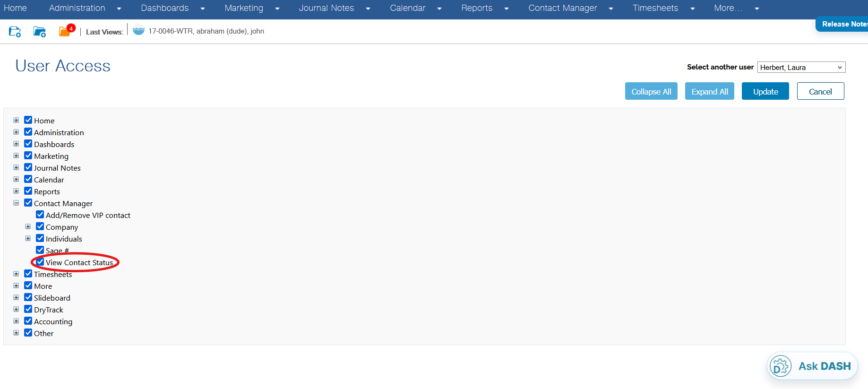Toggle the Individuals checkbox
The image size is (868, 389).
pyautogui.click(x=40, y=238)
